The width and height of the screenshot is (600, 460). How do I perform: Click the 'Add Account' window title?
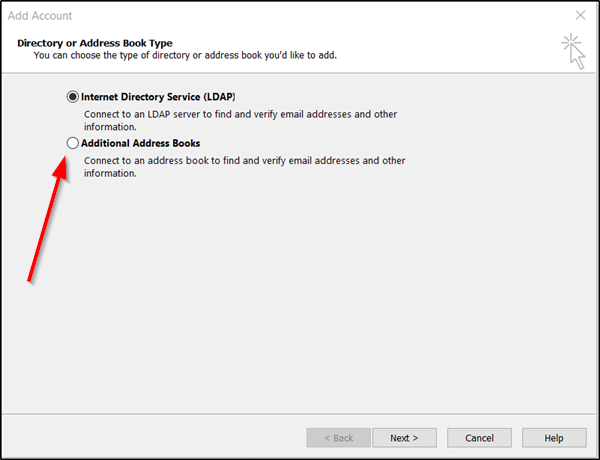pos(40,16)
